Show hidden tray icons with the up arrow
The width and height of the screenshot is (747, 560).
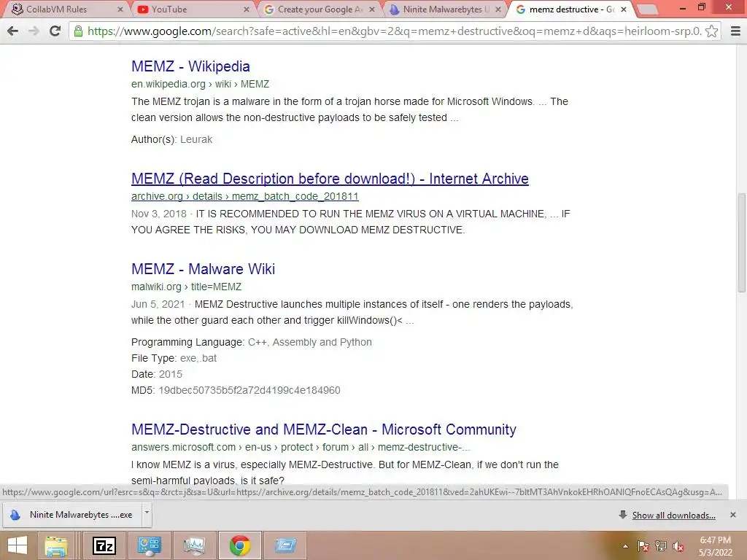pyautogui.click(x=625, y=546)
